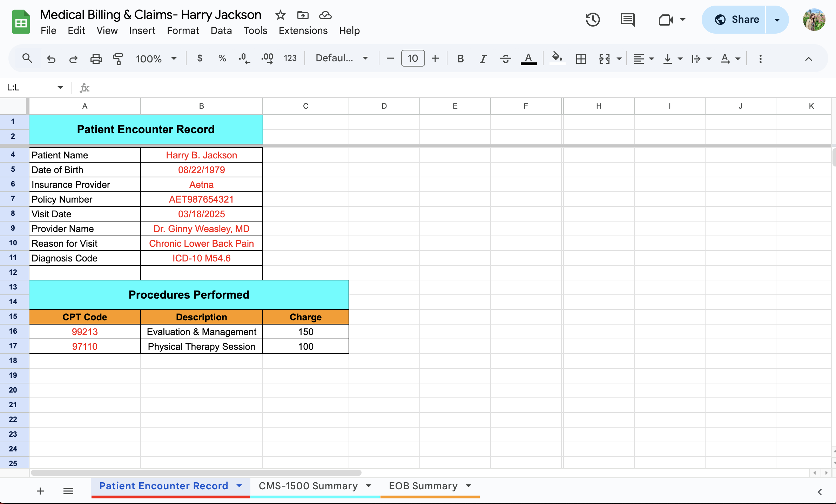Image resolution: width=836 pixels, height=504 pixels.
Task: Click the borders grid icon
Action: [x=581, y=59]
